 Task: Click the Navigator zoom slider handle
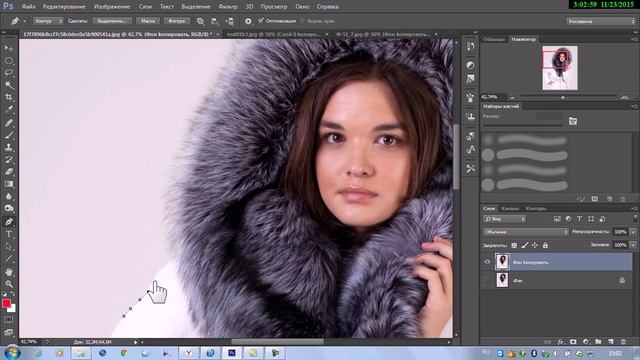tap(563, 98)
